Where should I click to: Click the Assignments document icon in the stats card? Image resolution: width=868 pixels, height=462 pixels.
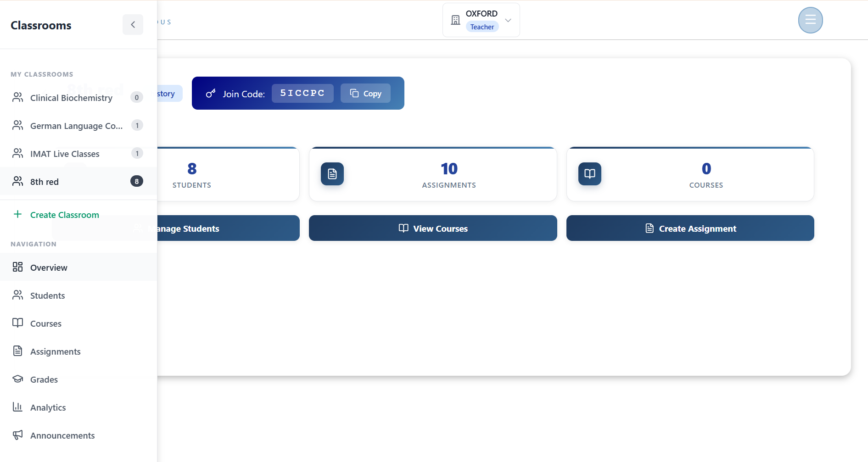coord(332,174)
